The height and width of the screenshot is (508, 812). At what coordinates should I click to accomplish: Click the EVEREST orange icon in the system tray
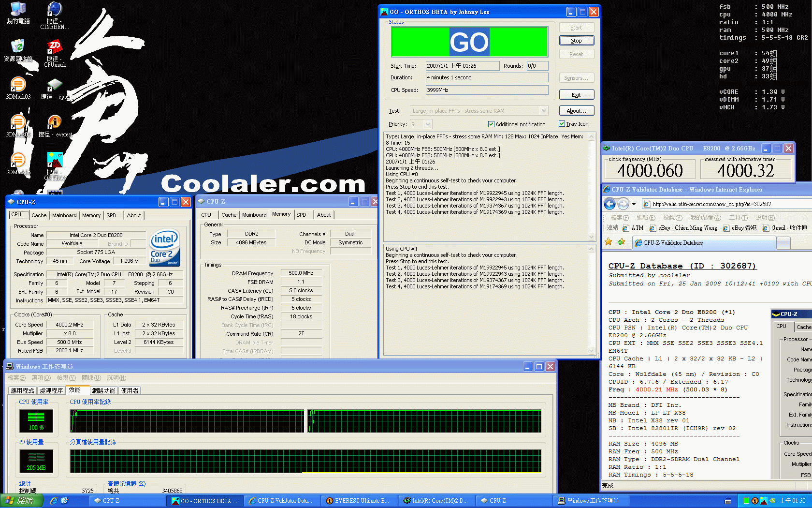754,501
